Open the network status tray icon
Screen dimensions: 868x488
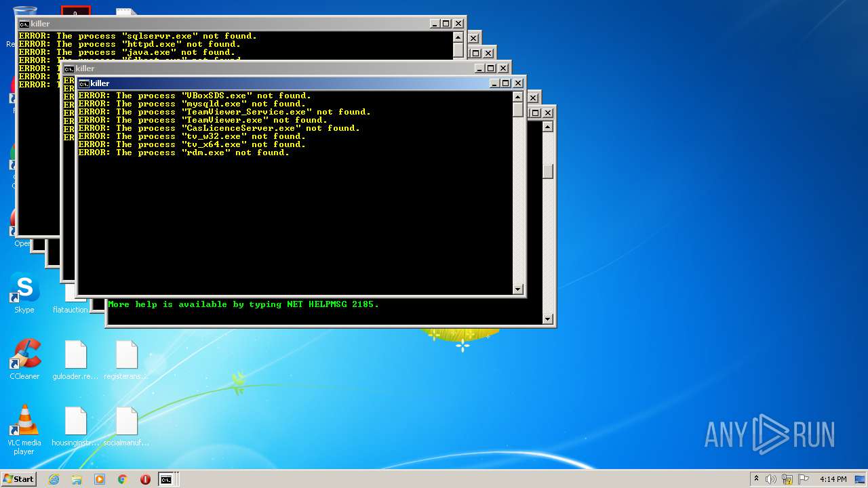tap(787, 479)
